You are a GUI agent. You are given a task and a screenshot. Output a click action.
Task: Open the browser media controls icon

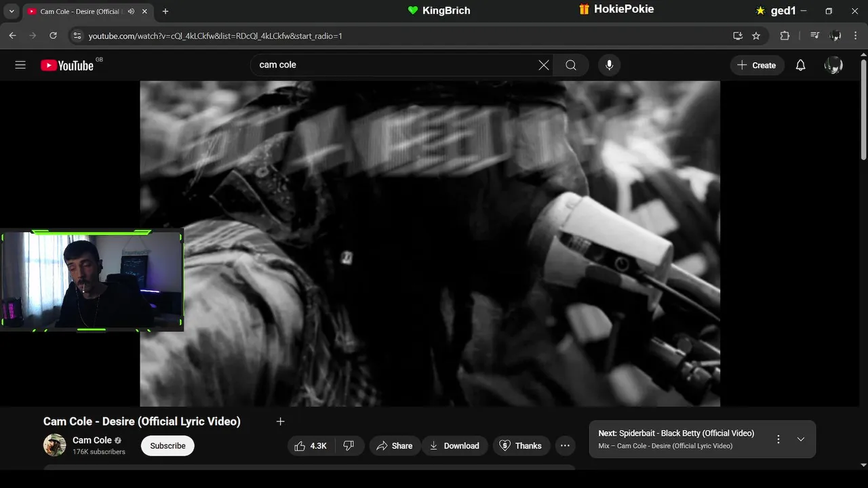coord(815,36)
